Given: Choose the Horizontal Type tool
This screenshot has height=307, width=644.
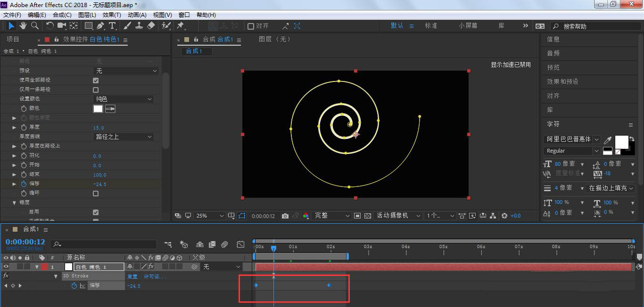Looking at the screenshot, I should (112, 26).
